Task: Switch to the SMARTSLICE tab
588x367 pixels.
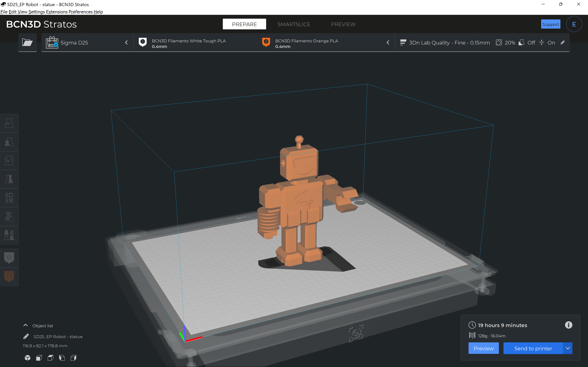Action: click(x=294, y=24)
